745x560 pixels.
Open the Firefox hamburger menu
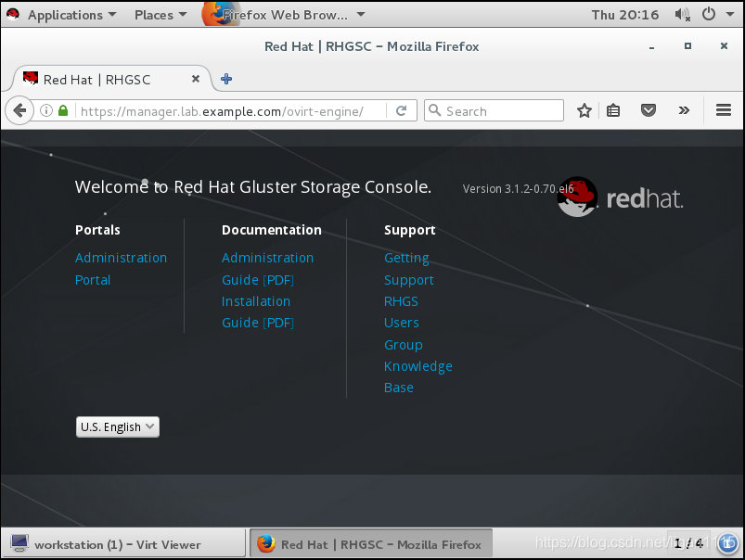[x=723, y=110]
